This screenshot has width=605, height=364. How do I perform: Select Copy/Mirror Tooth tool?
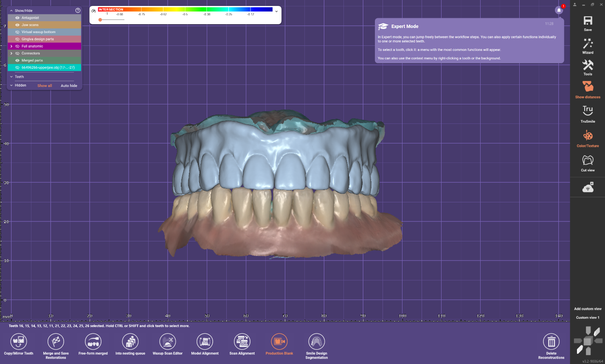coord(19,344)
